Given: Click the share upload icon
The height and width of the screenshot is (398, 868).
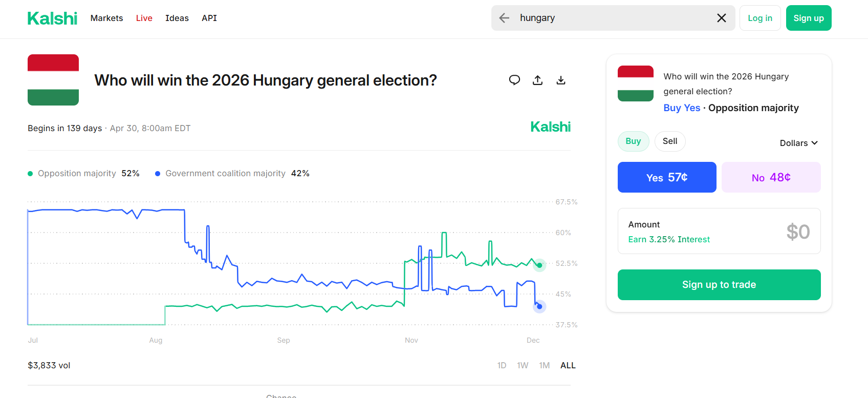Looking at the screenshot, I should click(537, 80).
